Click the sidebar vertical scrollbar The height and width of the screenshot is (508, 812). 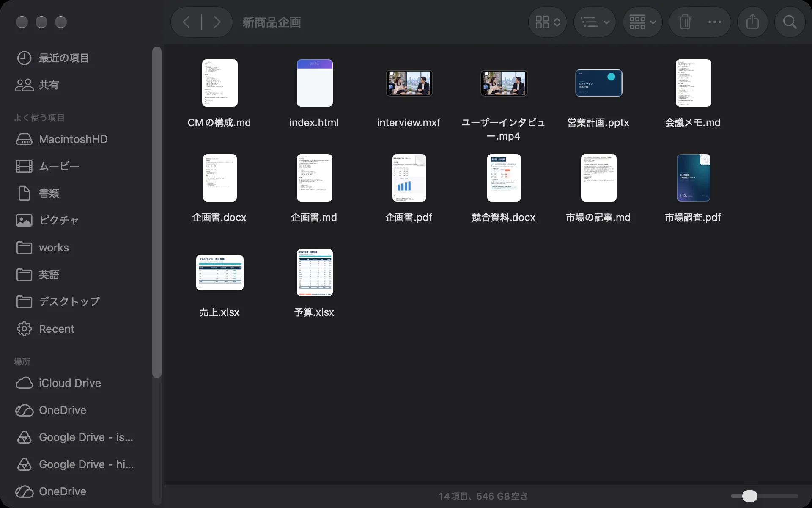(x=157, y=212)
